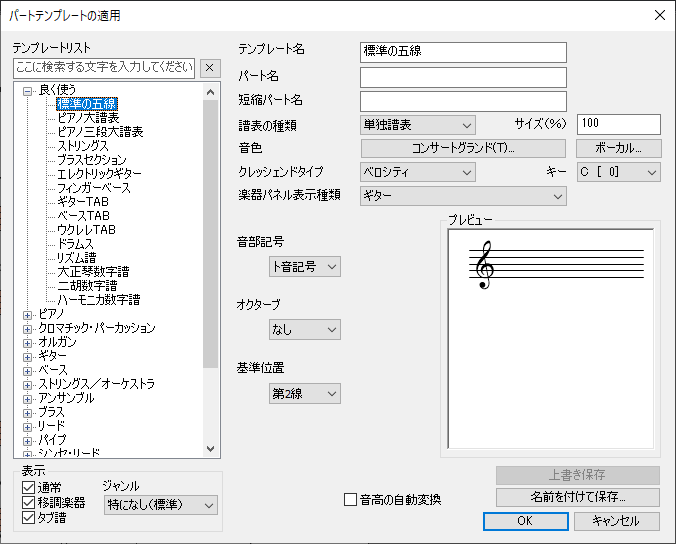
Task: Select 大正琴数字譜 template
Action: click(x=94, y=272)
